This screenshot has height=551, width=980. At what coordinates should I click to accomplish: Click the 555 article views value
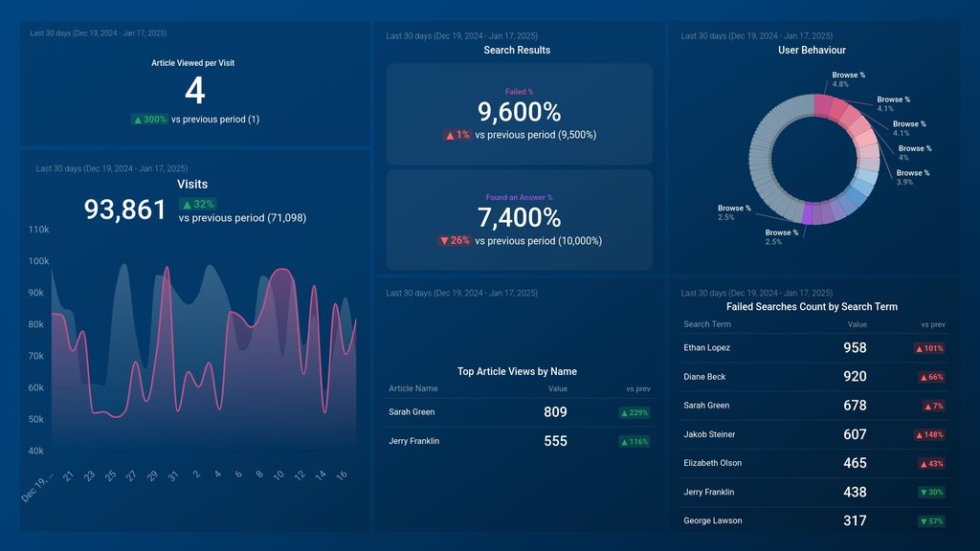(555, 441)
